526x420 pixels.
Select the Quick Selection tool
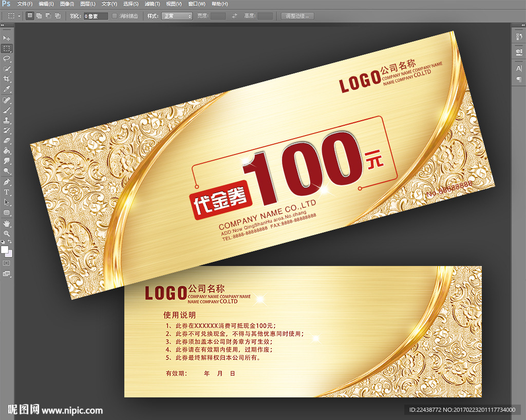(x=6, y=69)
